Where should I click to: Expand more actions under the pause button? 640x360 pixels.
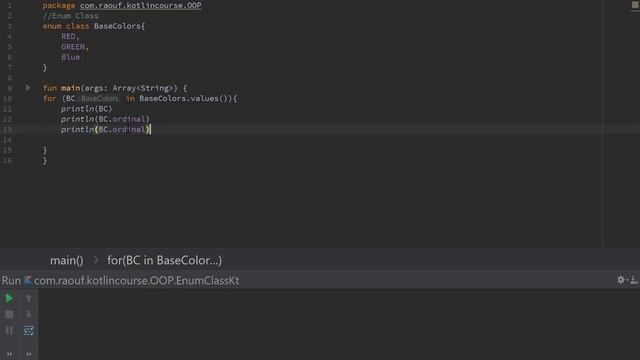point(9,354)
